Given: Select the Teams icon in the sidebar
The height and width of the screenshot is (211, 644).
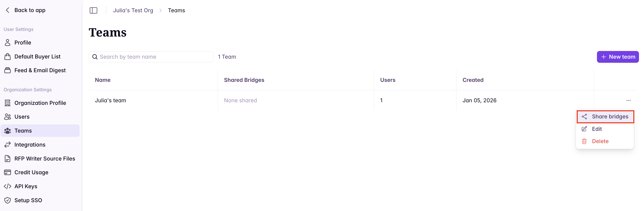Looking at the screenshot, I should [x=8, y=131].
